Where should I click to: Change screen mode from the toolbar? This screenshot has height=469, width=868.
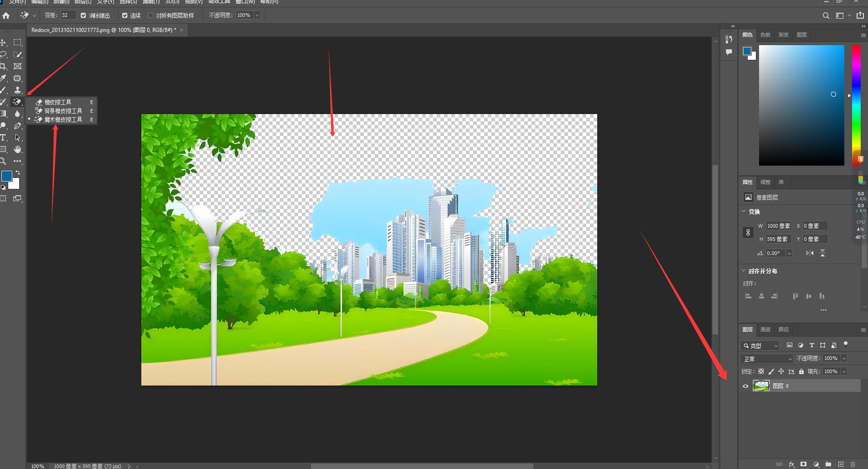coord(17,198)
